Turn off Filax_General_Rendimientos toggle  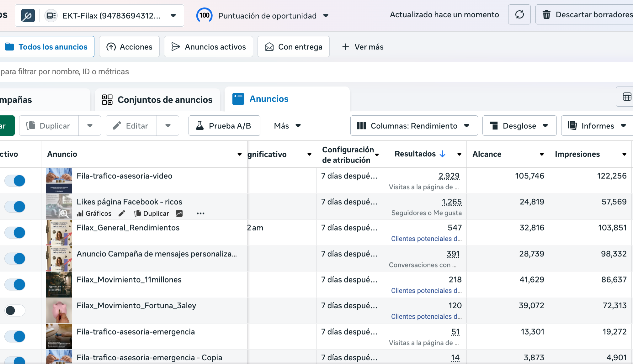pos(15,233)
